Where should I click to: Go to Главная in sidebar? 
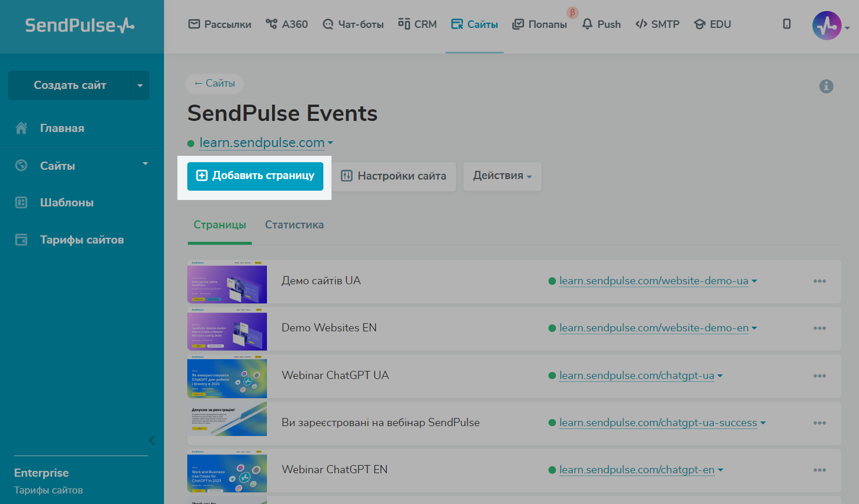coord(62,128)
